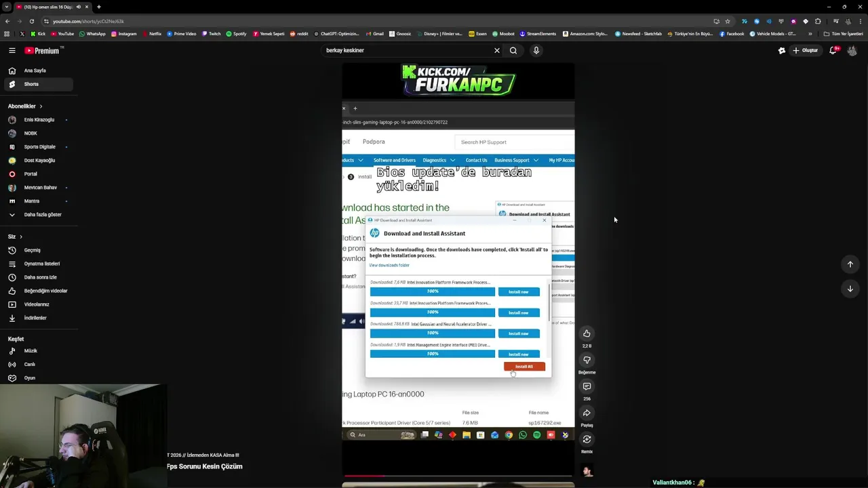868x488 pixels.
Task: Go back in browser history
Action: 7,21
